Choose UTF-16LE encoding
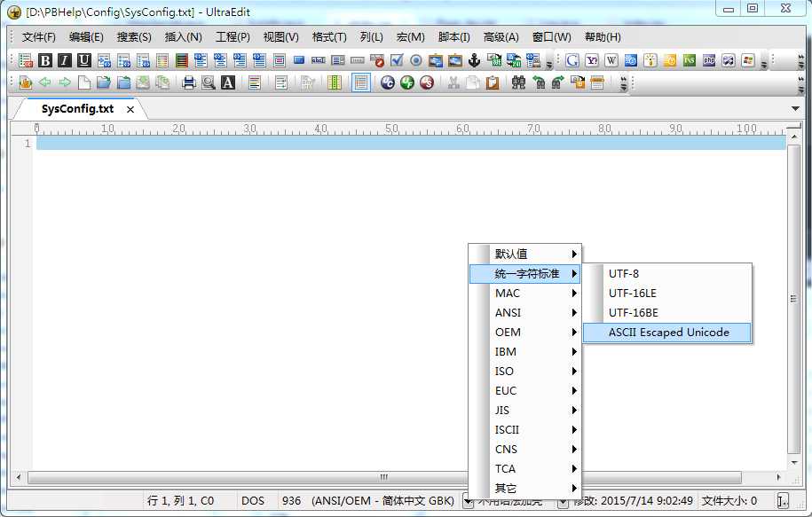The height and width of the screenshot is (517, 812). 667,293
